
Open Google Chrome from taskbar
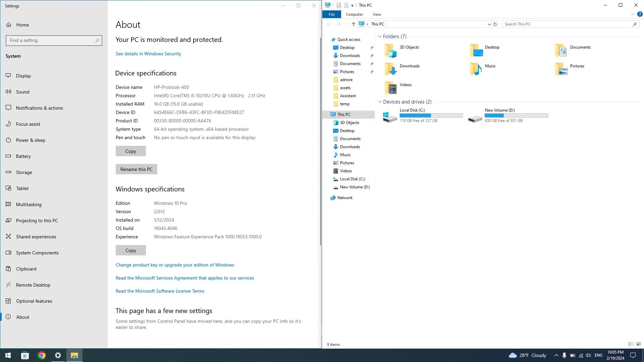tap(42, 355)
